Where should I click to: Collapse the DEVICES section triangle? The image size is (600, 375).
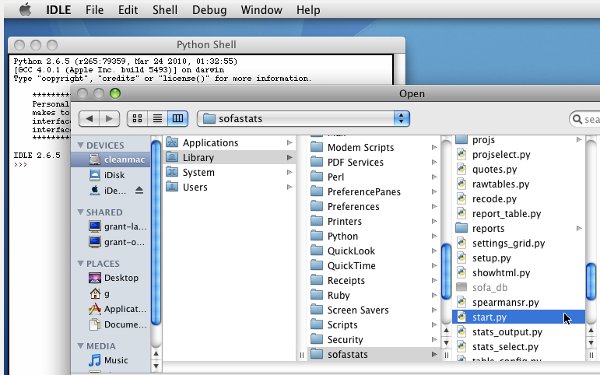point(80,145)
